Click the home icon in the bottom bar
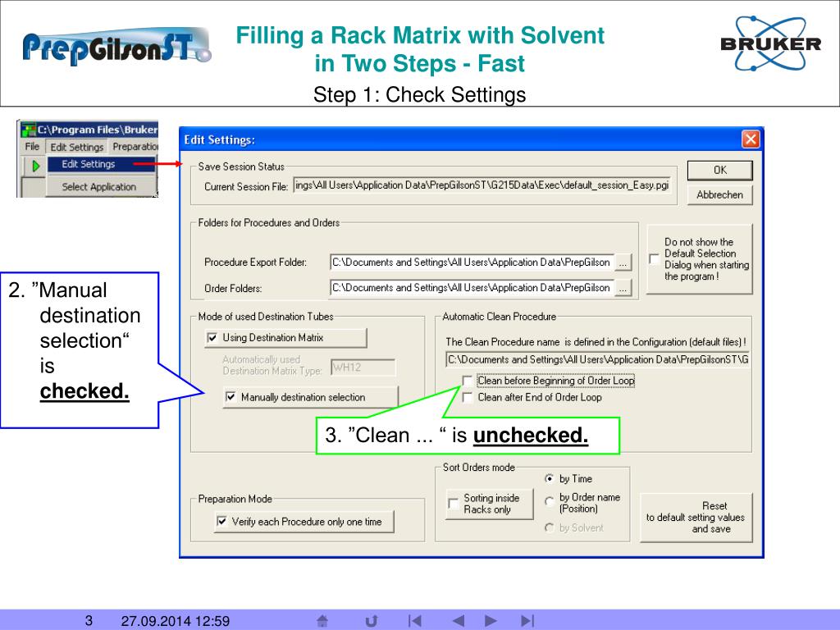Viewport: 840px width, 630px height. [x=322, y=621]
